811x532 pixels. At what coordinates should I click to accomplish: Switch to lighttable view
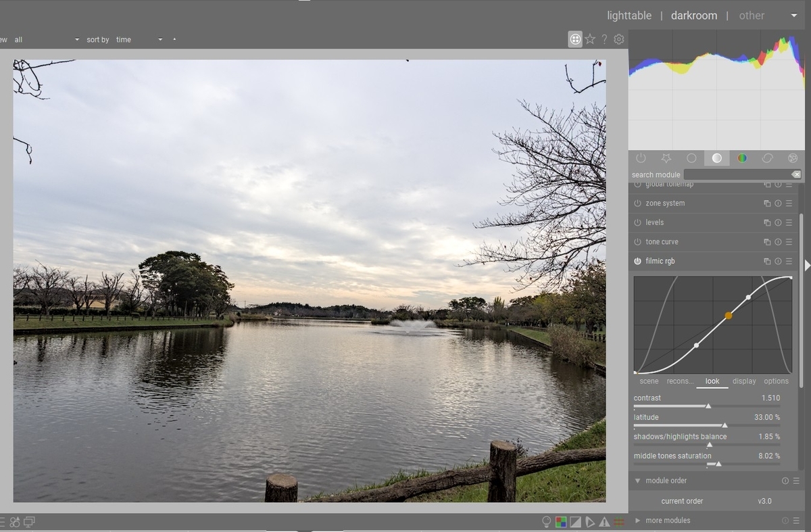click(x=629, y=16)
